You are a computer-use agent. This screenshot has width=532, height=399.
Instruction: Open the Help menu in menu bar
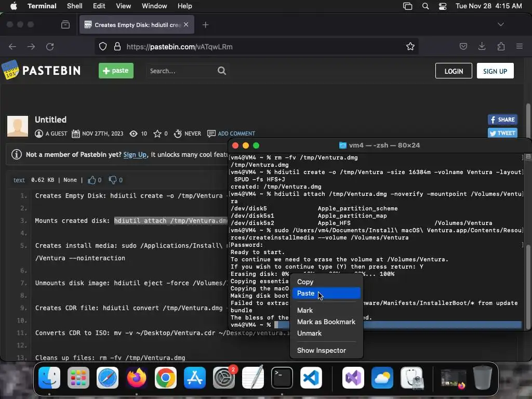185,6
